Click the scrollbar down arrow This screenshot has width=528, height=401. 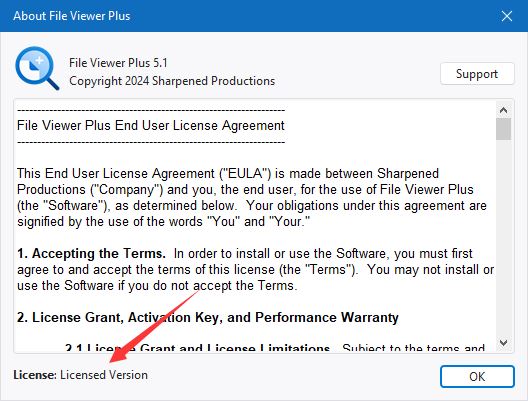[x=503, y=343]
